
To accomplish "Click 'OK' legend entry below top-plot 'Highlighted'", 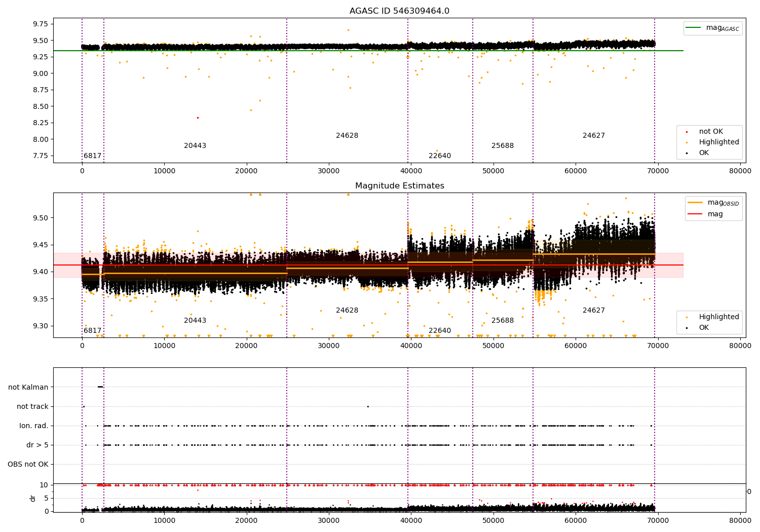I will [704, 153].
